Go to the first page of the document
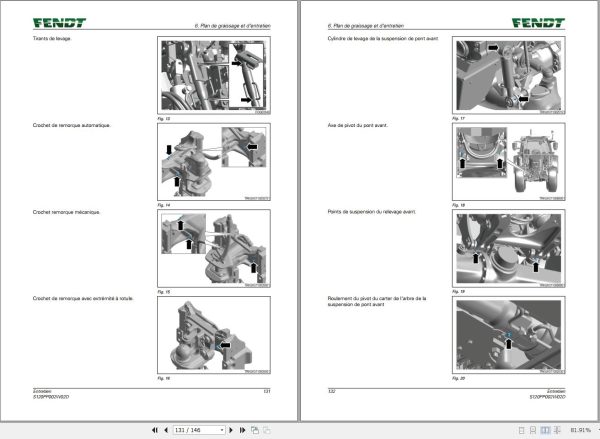Image resolution: width=600 pixels, height=439 pixels. tap(155, 430)
